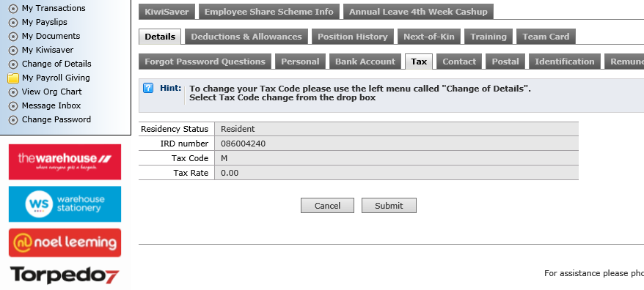Click the bullet icon beside View Org Chart
644x290 pixels.
(x=13, y=92)
